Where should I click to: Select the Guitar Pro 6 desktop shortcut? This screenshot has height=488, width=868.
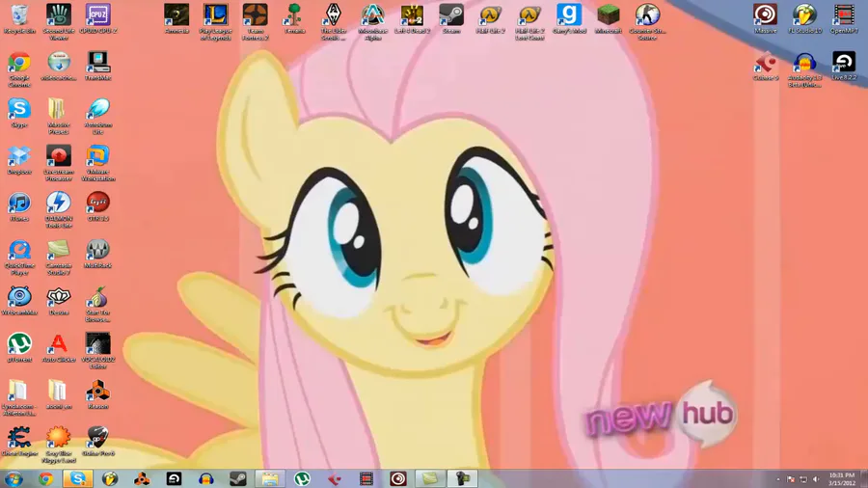pos(98,442)
